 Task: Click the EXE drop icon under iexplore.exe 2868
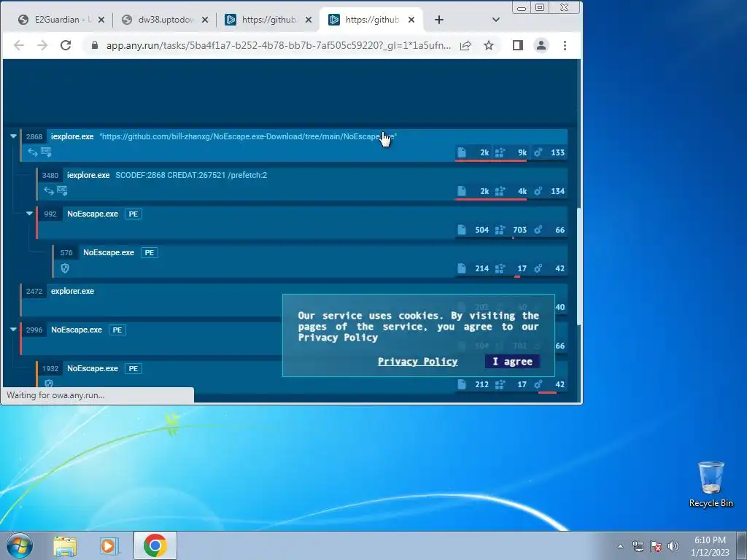coord(46,152)
